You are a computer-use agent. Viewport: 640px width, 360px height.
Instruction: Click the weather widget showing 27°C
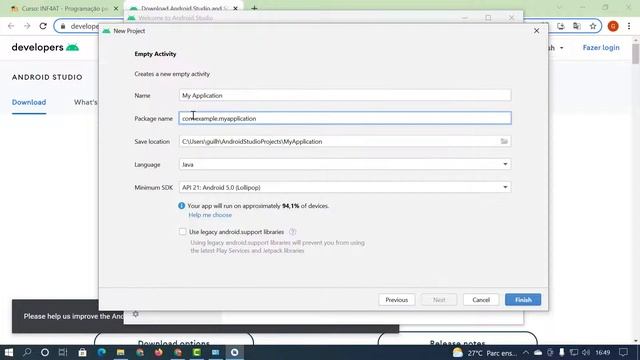pyautogui.click(x=484, y=353)
